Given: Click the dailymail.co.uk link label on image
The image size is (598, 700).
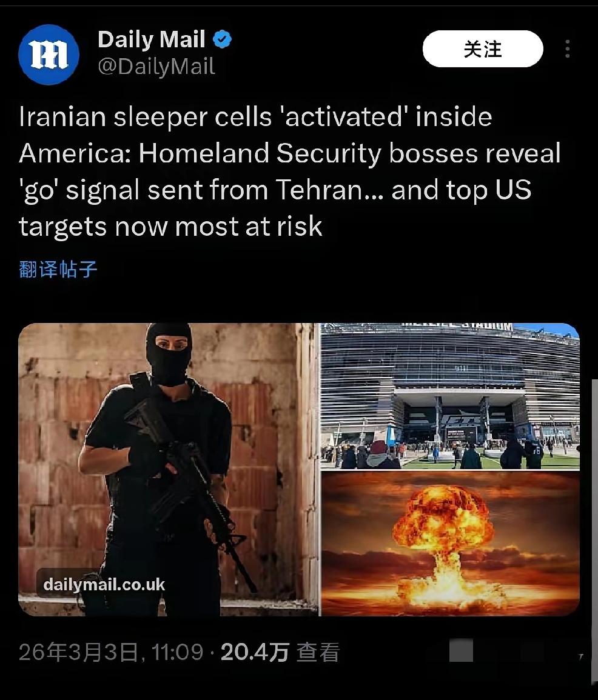Looking at the screenshot, I should 104,584.
